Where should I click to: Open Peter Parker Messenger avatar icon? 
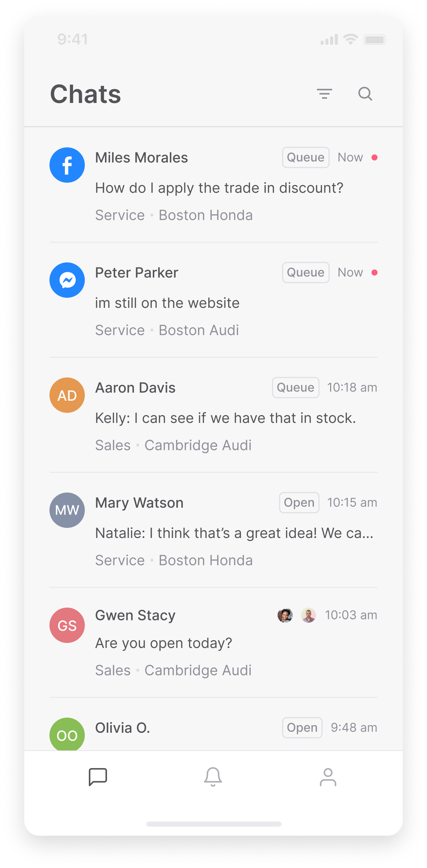click(67, 280)
